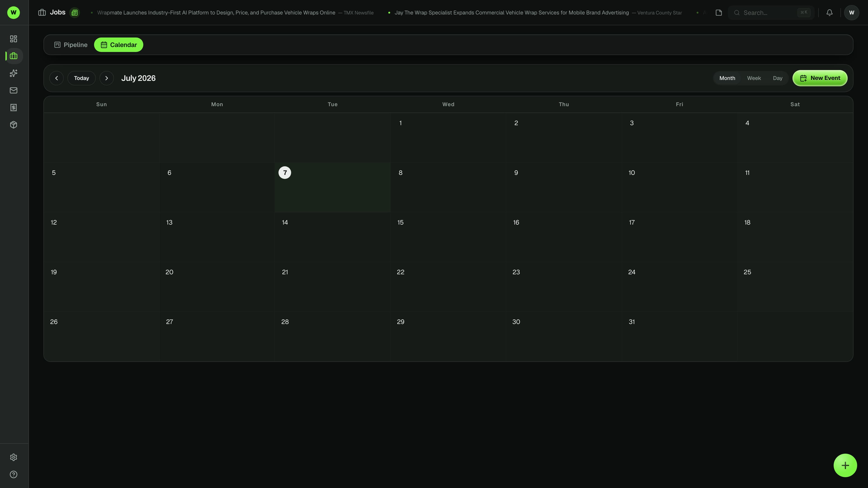
Task: Open the dashboard grid icon in sidebar
Action: [x=14, y=39]
